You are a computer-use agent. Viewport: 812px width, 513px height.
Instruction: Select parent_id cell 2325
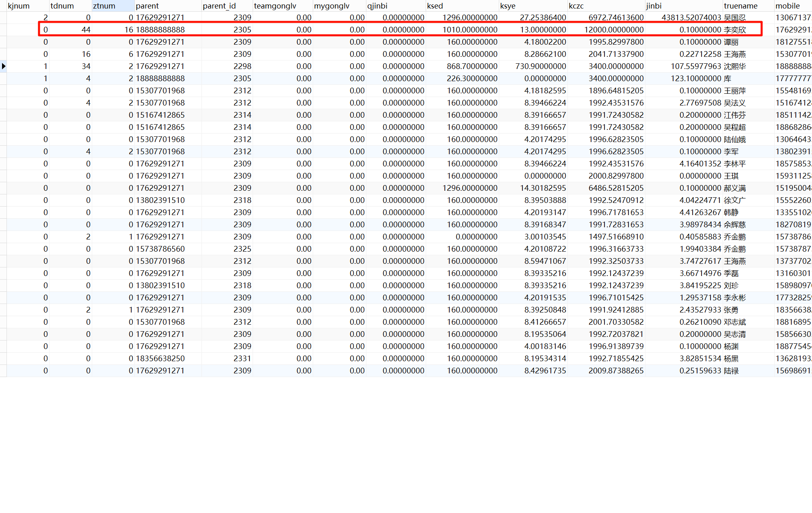[x=242, y=249]
